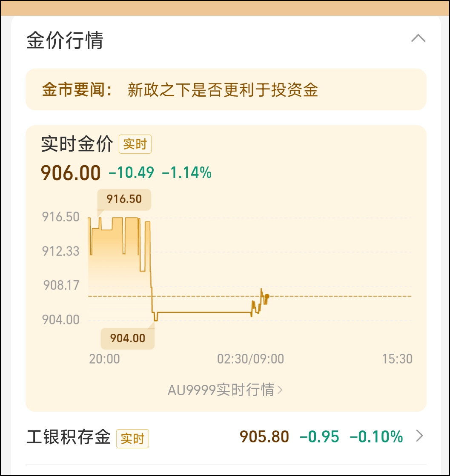Open the 金市要闻 news banner
This screenshot has width=450, height=476.
pos(226,89)
